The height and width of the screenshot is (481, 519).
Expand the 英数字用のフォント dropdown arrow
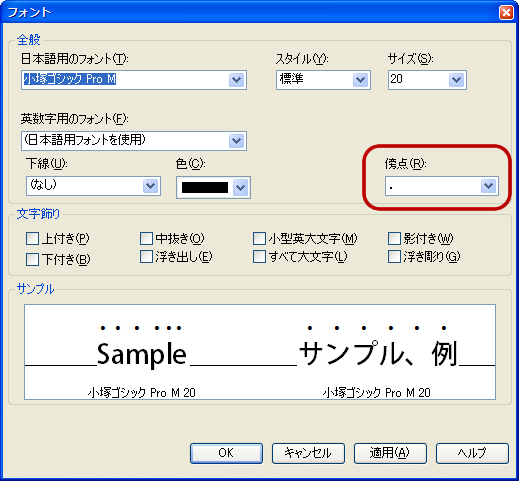click(237, 141)
